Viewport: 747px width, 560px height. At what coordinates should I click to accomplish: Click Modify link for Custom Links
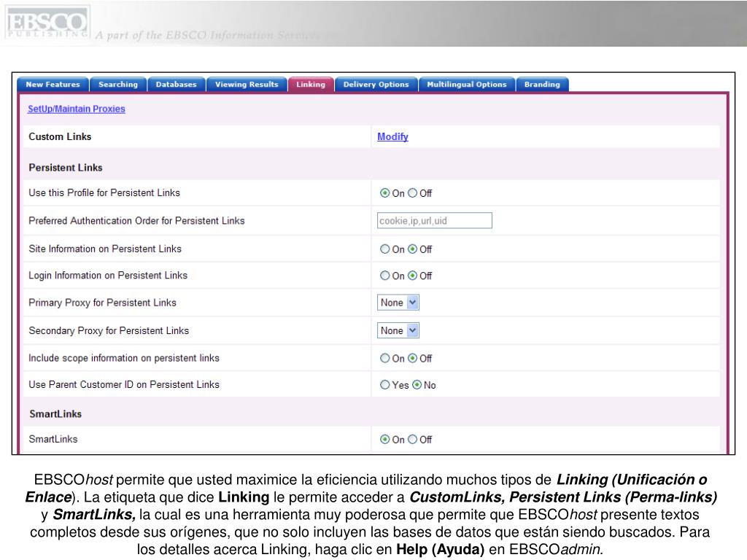392,136
